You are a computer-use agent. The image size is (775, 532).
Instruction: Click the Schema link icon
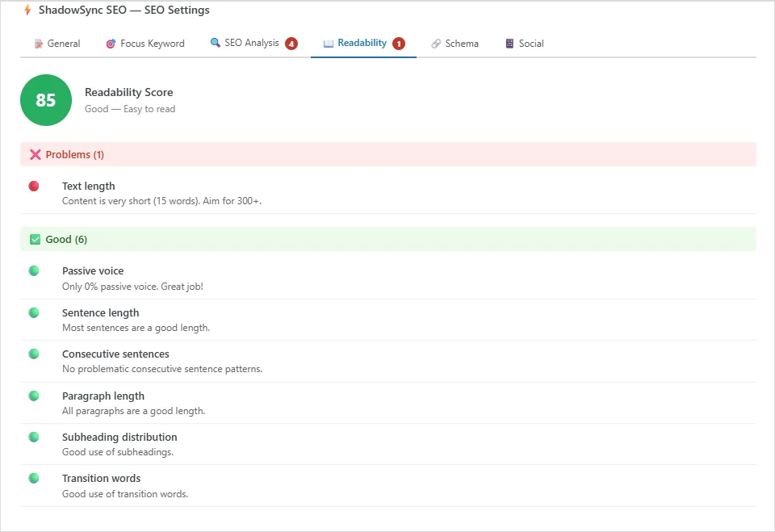pyautogui.click(x=436, y=44)
